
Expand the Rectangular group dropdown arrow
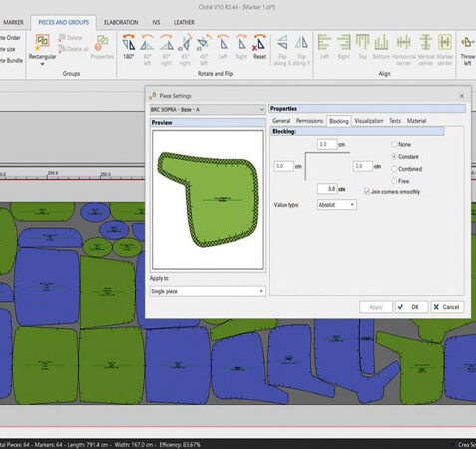point(42,64)
